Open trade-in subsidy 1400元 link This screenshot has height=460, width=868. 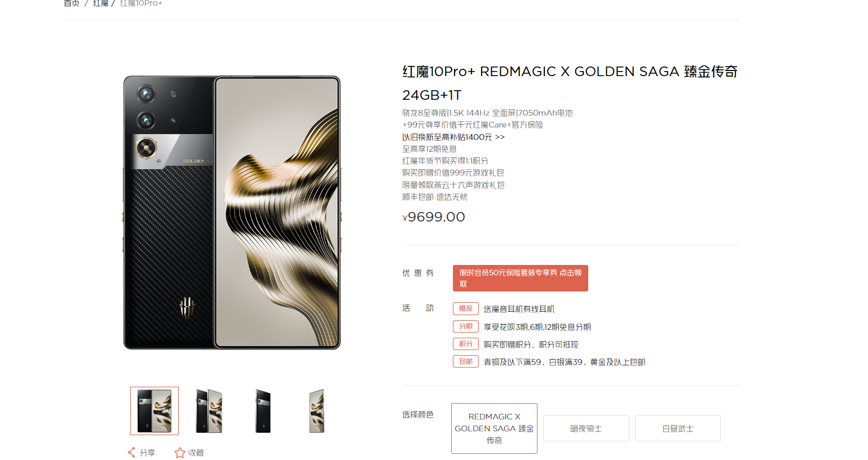pyautogui.click(x=453, y=137)
